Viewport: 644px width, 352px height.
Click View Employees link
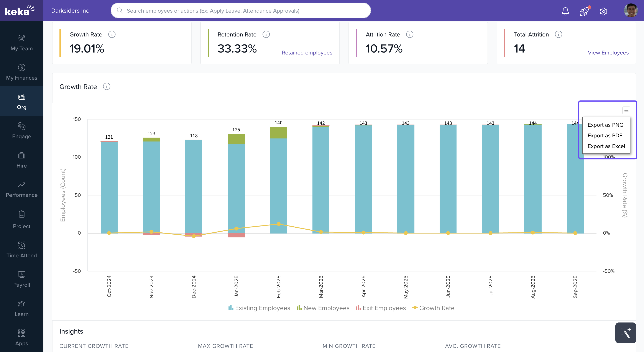click(x=608, y=53)
